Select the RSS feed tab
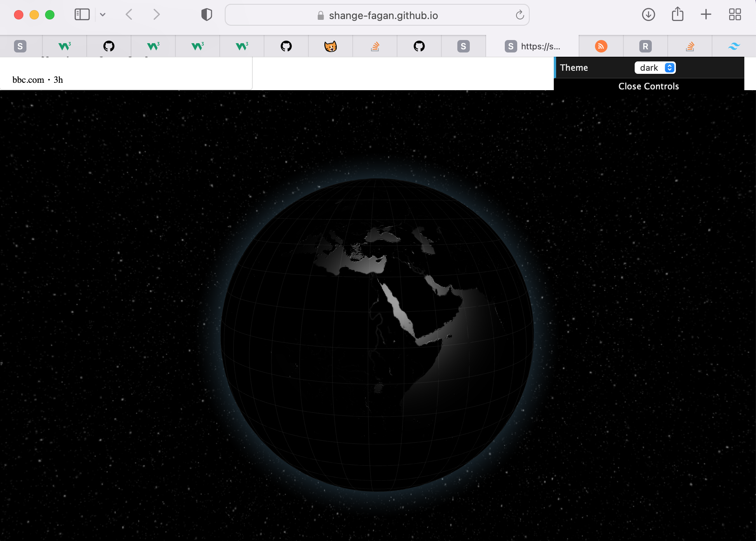This screenshot has height=541, width=756. [601, 46]
